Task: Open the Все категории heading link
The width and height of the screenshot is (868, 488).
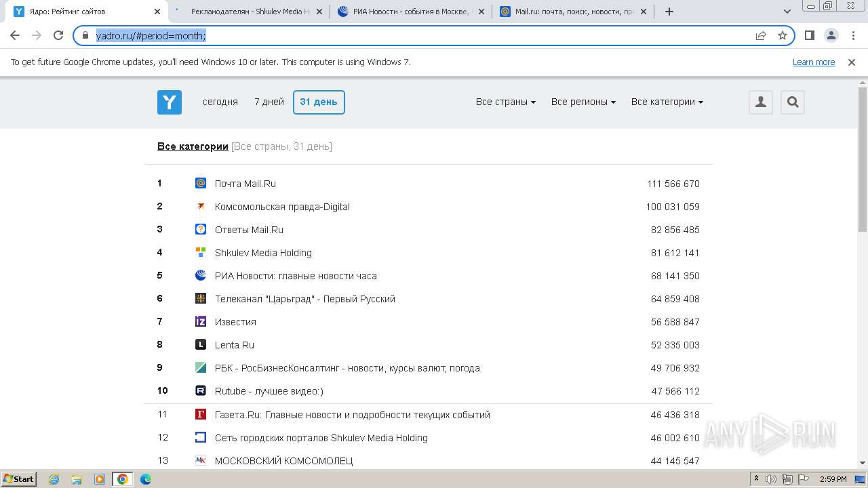Action: [x=193, y=146]
